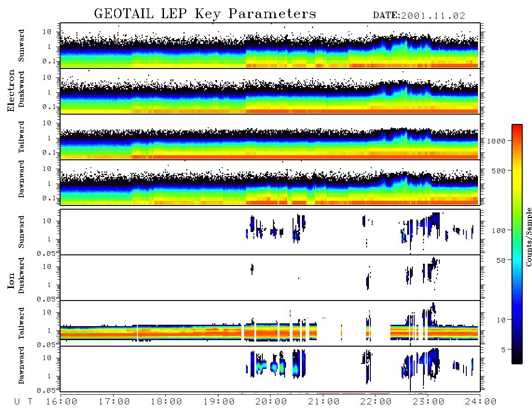Click the 500 colorbar tick label
This screenshot has width=532, height=410.
[x=499, y=171]
